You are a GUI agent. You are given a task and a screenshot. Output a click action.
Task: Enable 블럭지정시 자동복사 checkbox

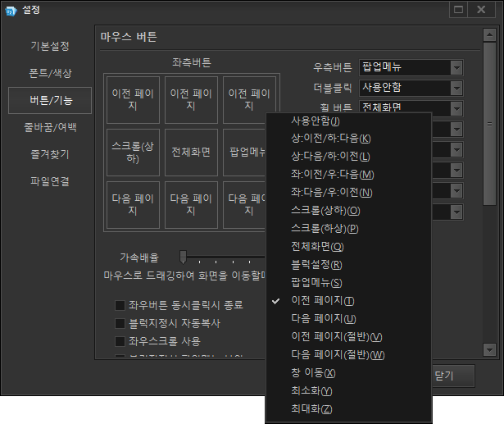[x=120, y=323]
